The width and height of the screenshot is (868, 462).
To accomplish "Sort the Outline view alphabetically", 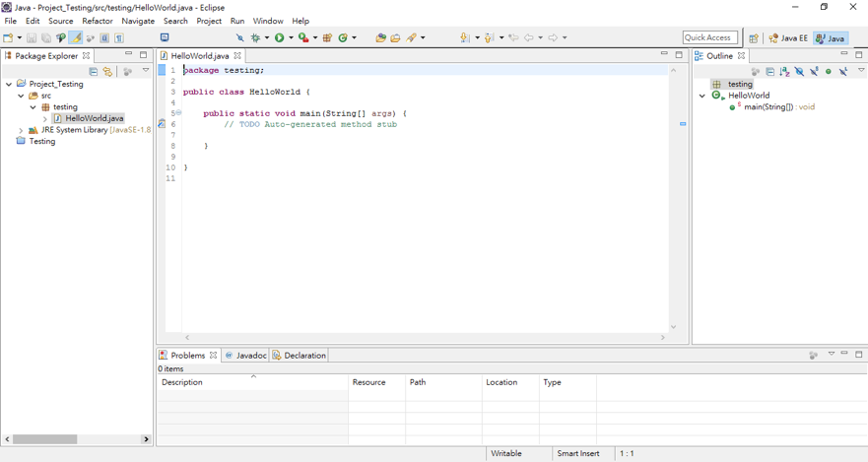I will point(785,71).
